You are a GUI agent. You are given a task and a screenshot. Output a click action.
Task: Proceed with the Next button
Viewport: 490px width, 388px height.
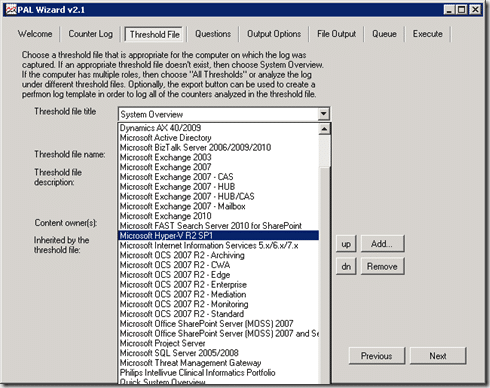(x=438, y=356)
